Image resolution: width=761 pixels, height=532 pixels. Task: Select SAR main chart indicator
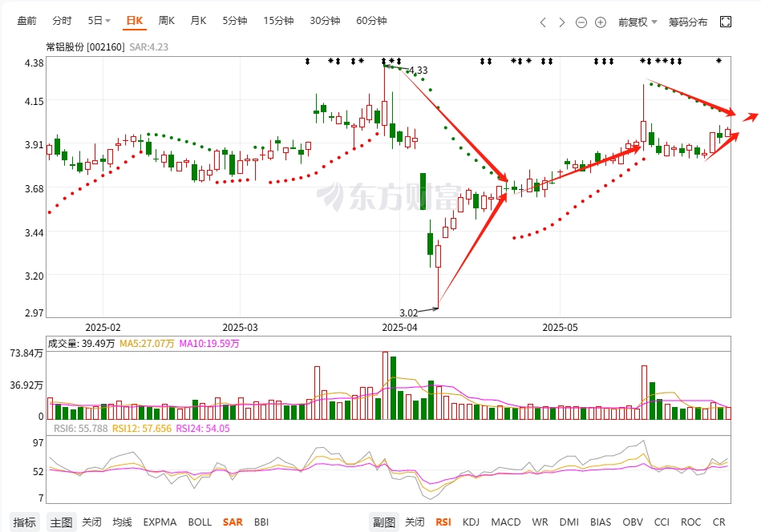[x=233, y=522]
